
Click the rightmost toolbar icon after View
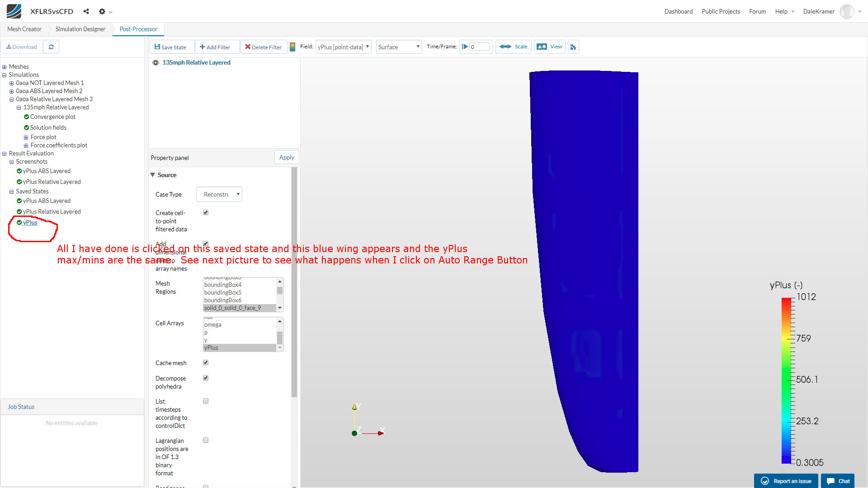[573, 47]
